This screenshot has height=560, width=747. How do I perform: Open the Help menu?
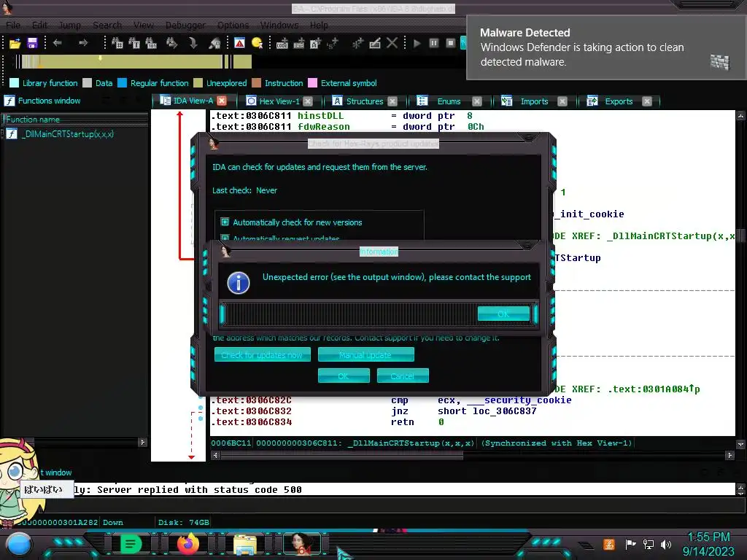click(319, 25)
